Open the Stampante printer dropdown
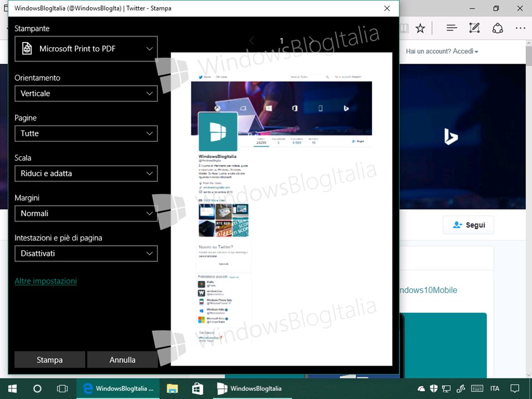 pyautogui.click(x=86, y=49)
